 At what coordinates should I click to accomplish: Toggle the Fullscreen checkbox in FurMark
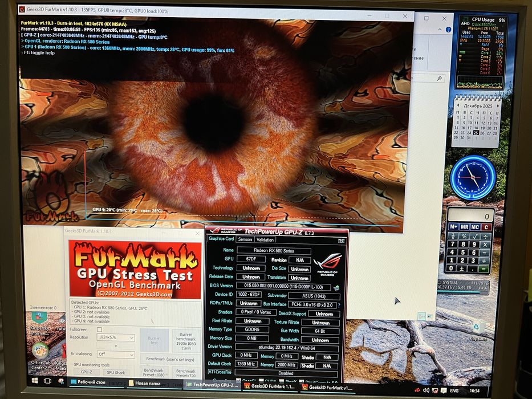[x=99, y=329]
